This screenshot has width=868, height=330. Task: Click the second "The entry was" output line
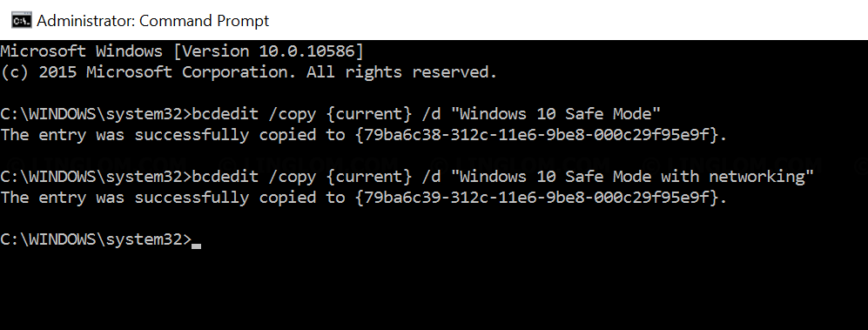click(364, 198)
